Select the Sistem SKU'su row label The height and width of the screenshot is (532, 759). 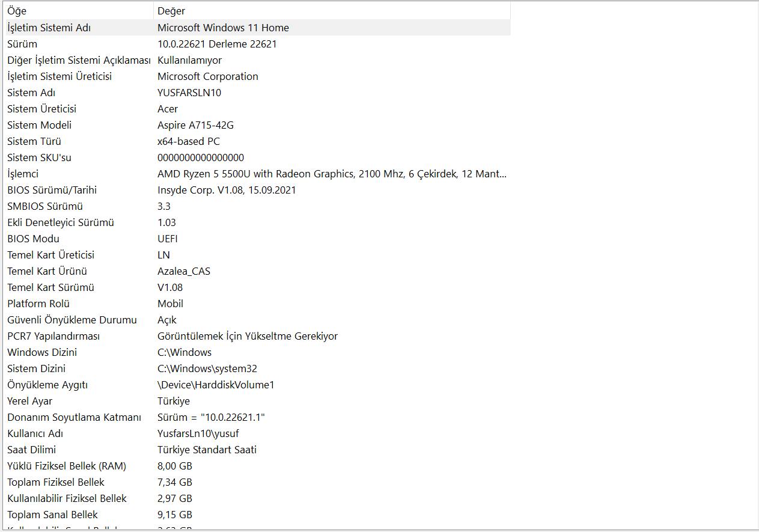pos(39,157)
